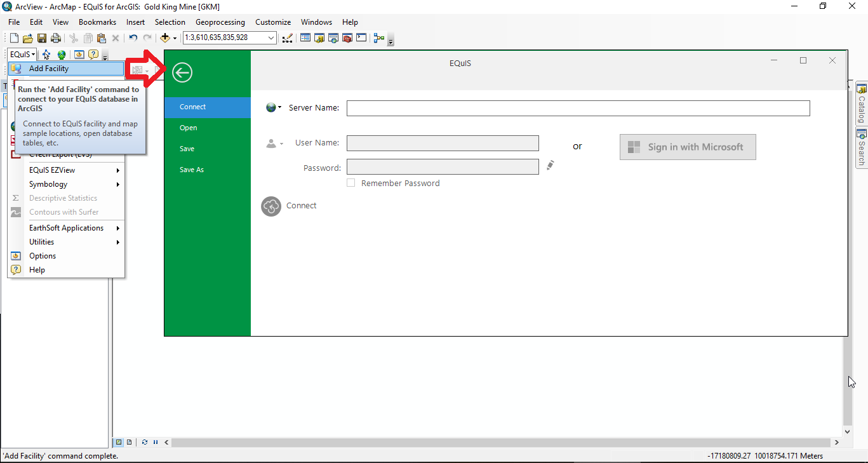Select Save As in the green sidebar
Screen dimensions: 868x463
[x=191, y=170]
